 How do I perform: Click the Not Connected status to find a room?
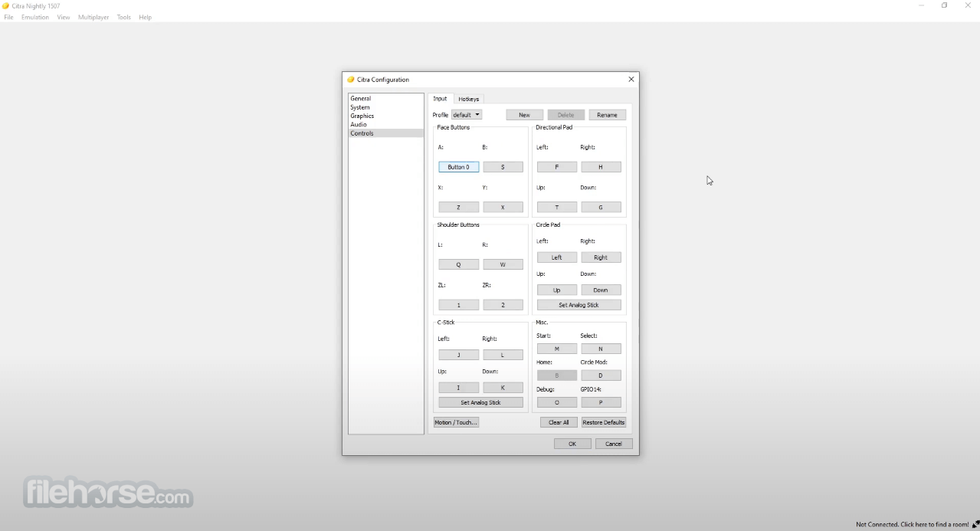912,525
